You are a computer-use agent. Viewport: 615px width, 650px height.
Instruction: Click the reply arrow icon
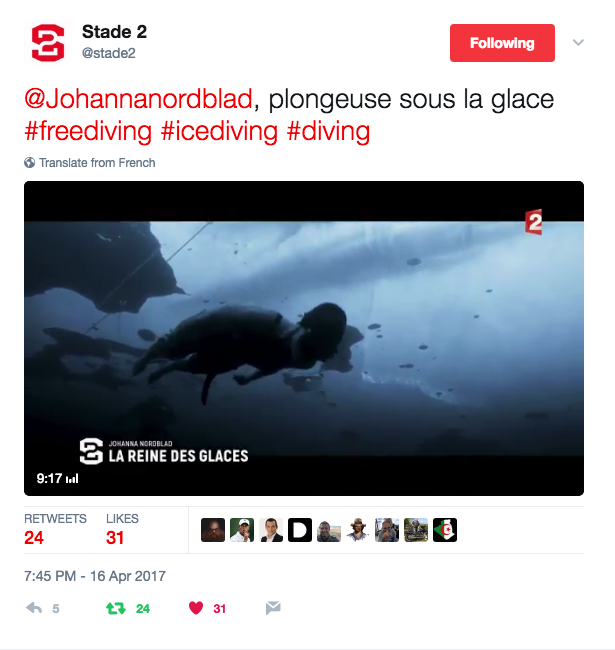(34, 608)
